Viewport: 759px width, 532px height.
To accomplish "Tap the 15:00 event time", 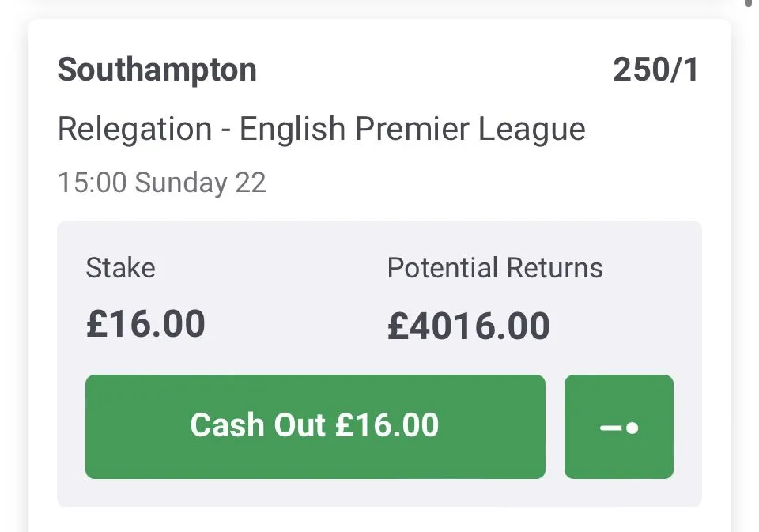I will [92, 183].
